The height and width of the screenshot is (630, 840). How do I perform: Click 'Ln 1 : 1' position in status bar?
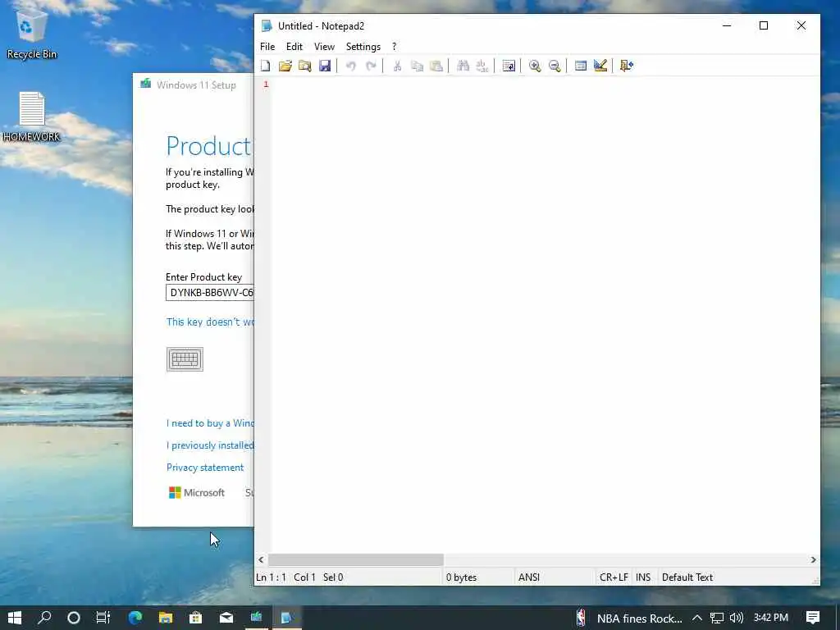(271, 577)
